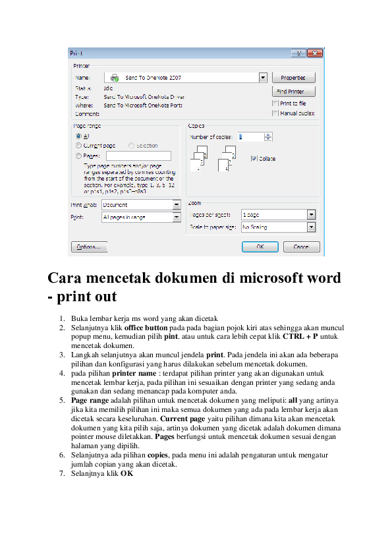Click the OK button
Image resolution: width=392 pixels, height=555 pixels.
coord(260,247)
